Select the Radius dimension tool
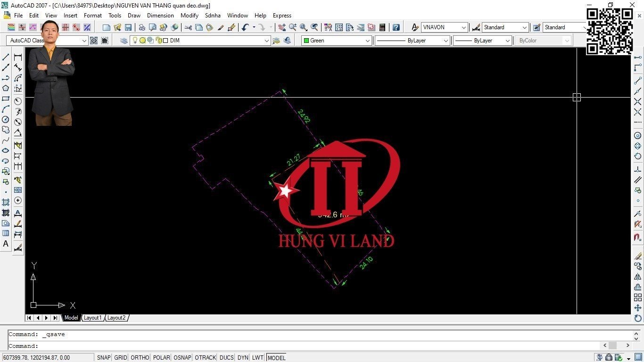Viewport: 644px width, 362px height. (18, 101)
